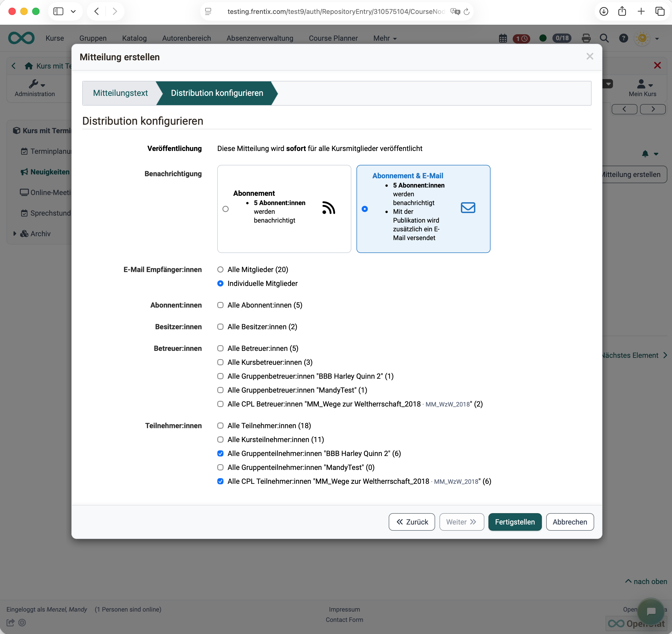Image resolution: width=672 pixels, height=634 pixels.
Task: Open the chat bubble icon
Action: (651, 611)
